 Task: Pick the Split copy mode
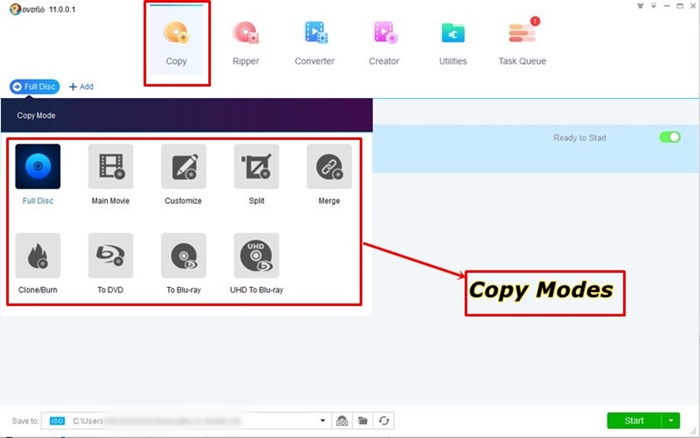click(x=256, y=167)
